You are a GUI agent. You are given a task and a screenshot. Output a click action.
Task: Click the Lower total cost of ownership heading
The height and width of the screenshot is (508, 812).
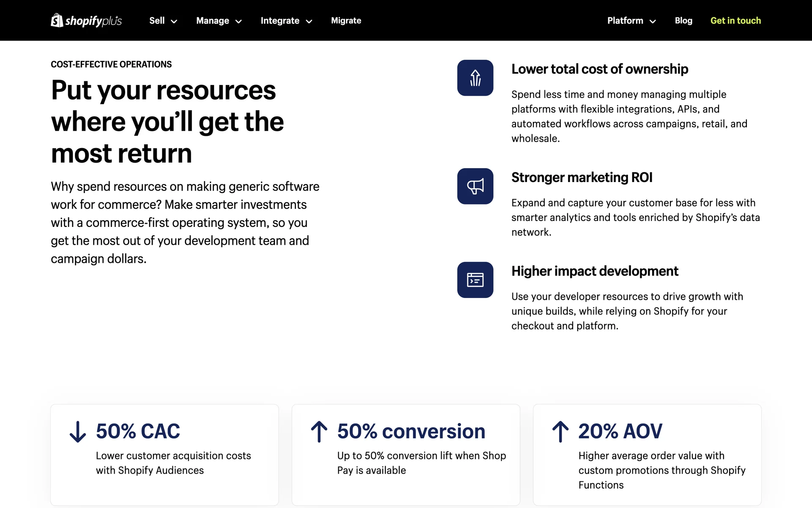[599, 69]
